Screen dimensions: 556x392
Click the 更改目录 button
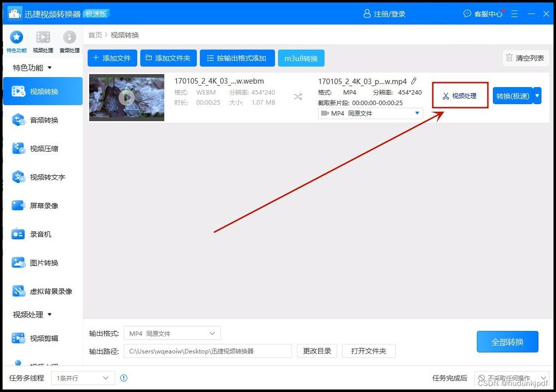[317, 351]
